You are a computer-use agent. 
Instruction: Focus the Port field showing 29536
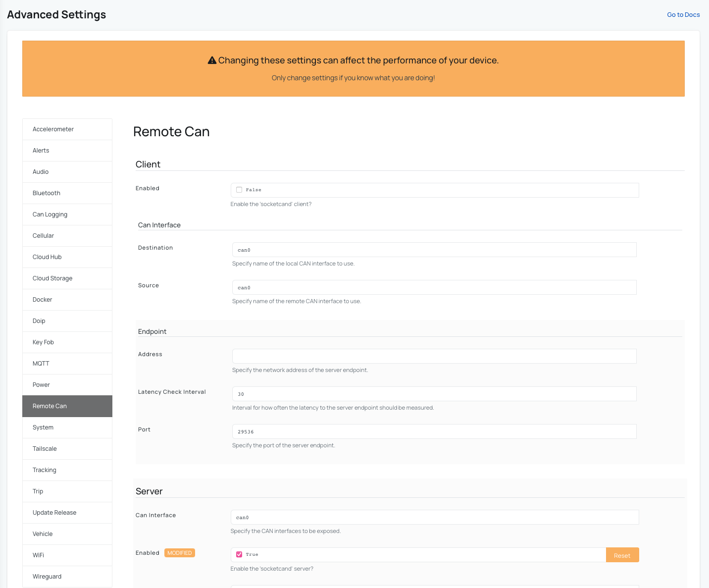tap(434, 431)
